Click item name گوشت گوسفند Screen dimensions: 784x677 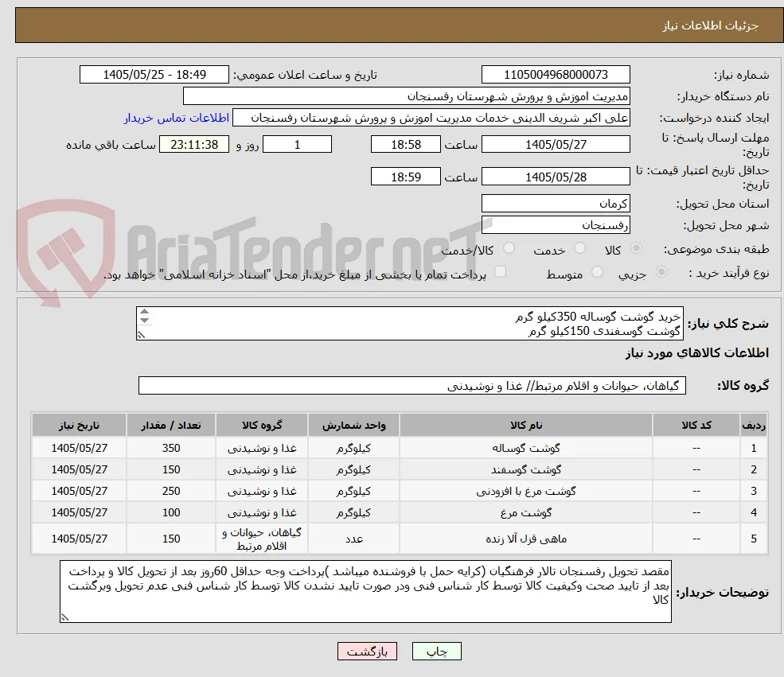click(x=526, y=469)
